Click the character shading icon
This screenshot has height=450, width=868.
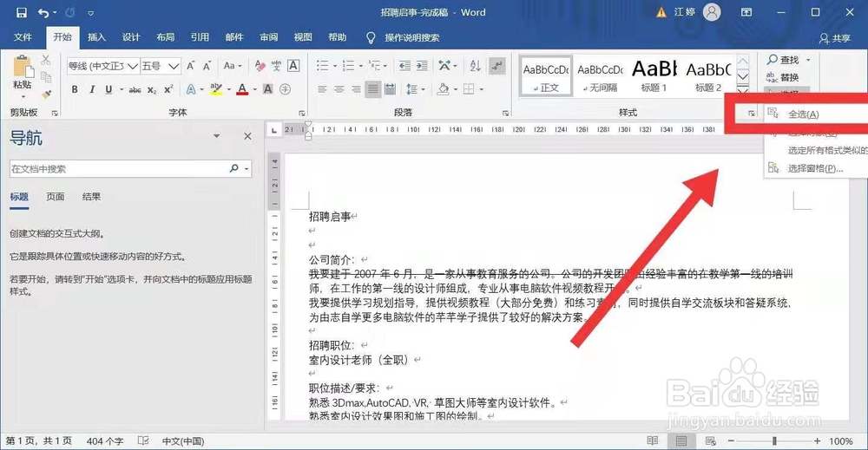tap(268, 89)
